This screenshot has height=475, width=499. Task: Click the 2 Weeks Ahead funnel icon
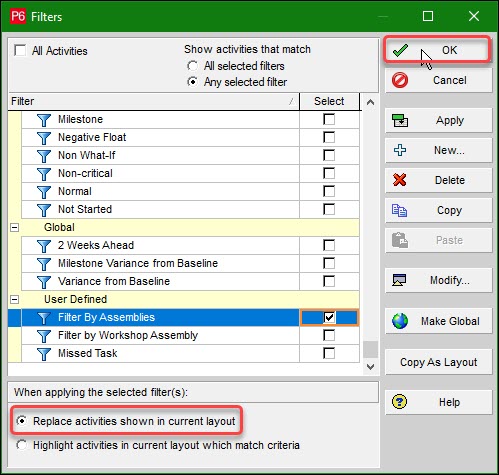tap(44, 246)
